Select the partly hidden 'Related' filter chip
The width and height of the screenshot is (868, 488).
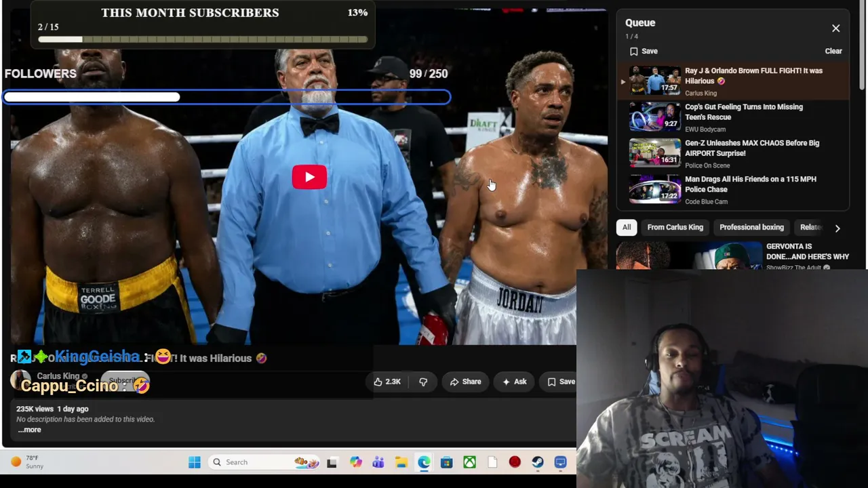click(x=810, y=228)
